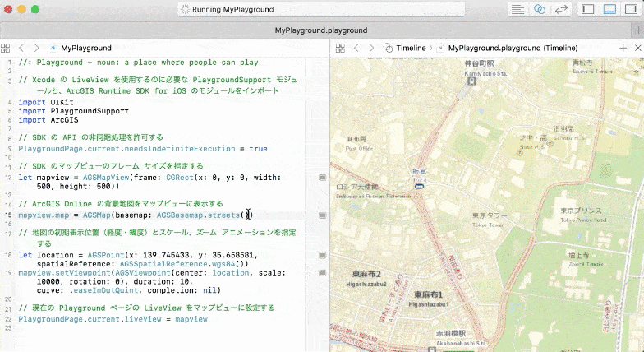Click 東京プリンス hotel label on map

581,211
